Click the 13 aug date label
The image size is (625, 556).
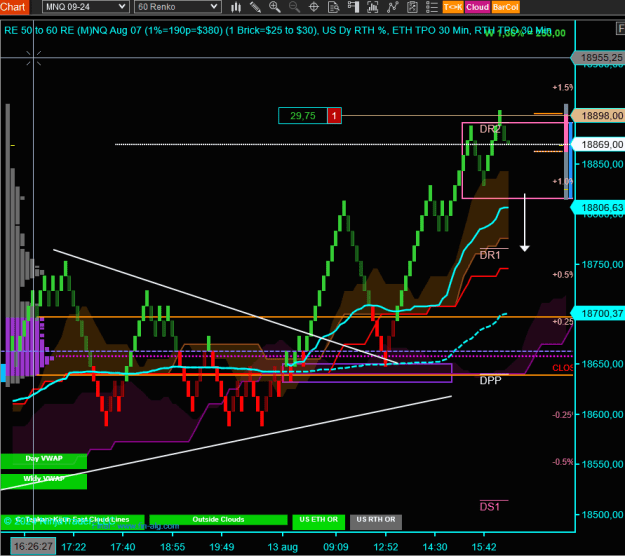[283, 547]
